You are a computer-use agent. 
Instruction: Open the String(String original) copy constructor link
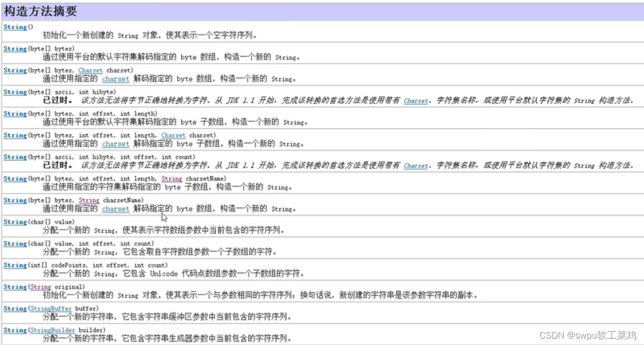14,287
